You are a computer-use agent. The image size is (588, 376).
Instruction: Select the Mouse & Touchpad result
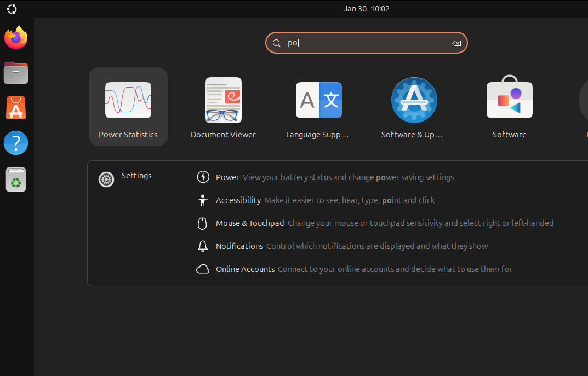[250, 223]
